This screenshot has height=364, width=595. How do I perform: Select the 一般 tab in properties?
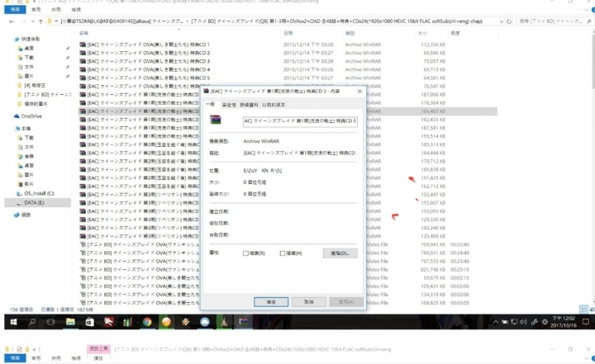pyautogui.click(x=211, y=104)
